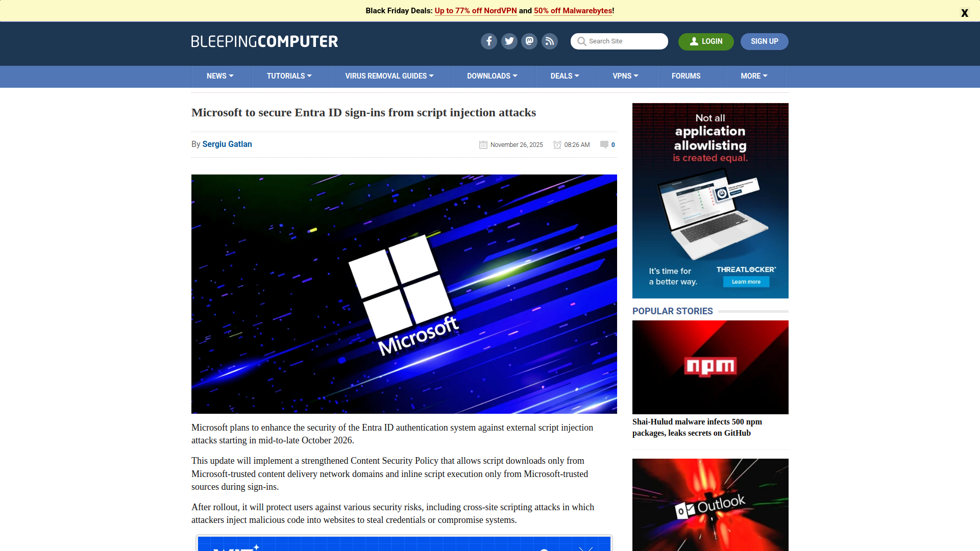Click the NordVPN Black Friday deal link
This screenshot has height=551, width=980.
(475, 11)
